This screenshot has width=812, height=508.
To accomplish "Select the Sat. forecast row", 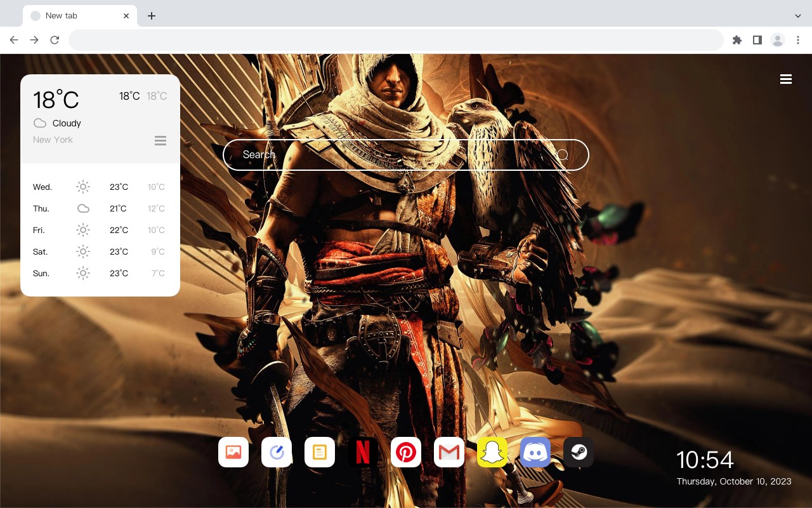I will point(100,251).
